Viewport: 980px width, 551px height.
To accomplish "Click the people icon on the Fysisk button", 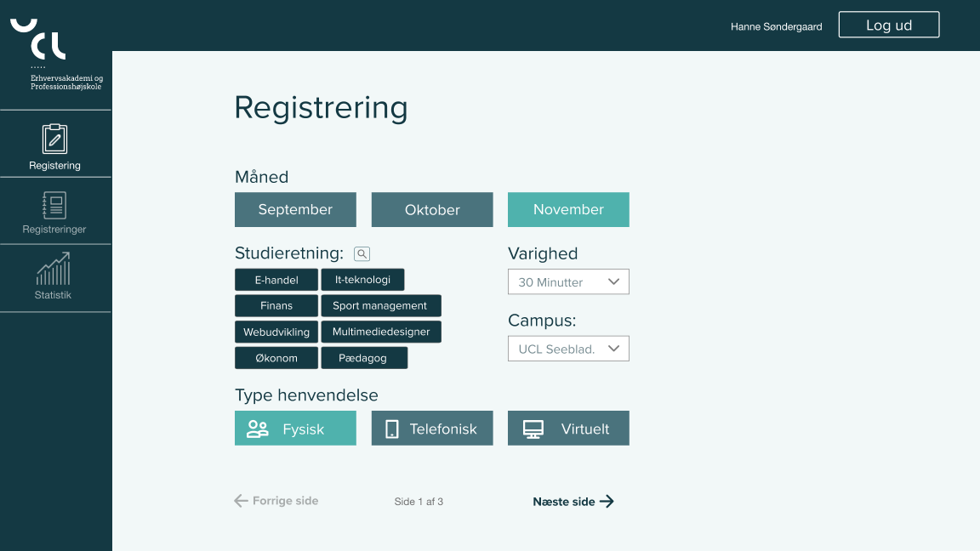I will (x=258, y=429).
